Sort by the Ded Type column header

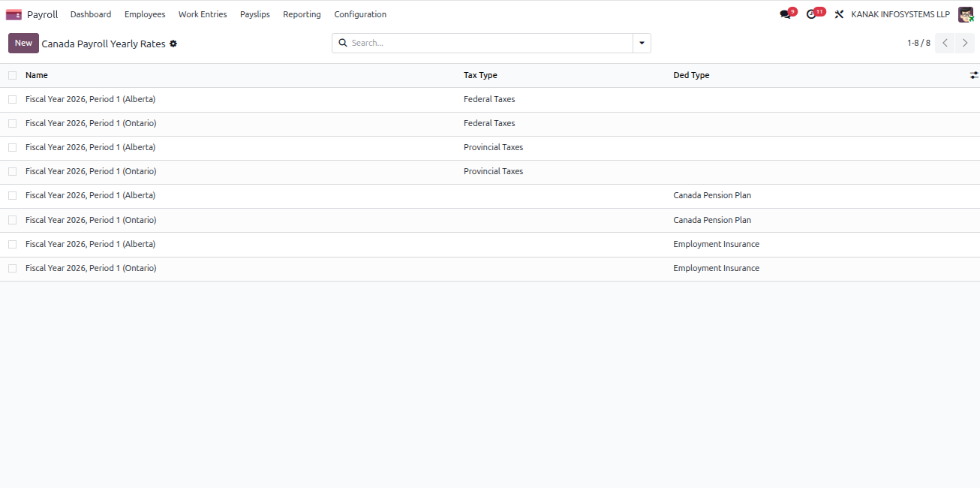coord(691,75)
